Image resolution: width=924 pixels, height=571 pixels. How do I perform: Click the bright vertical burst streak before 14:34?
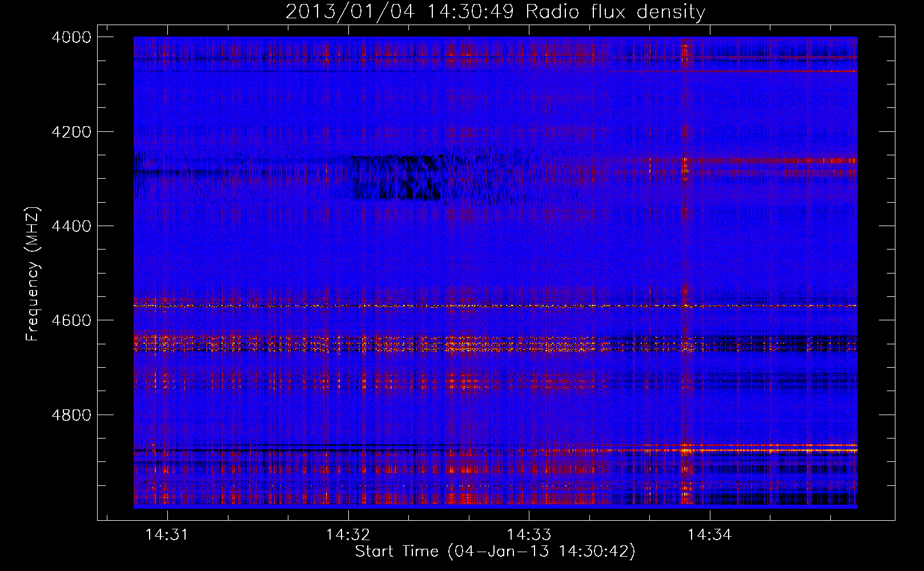686,272
